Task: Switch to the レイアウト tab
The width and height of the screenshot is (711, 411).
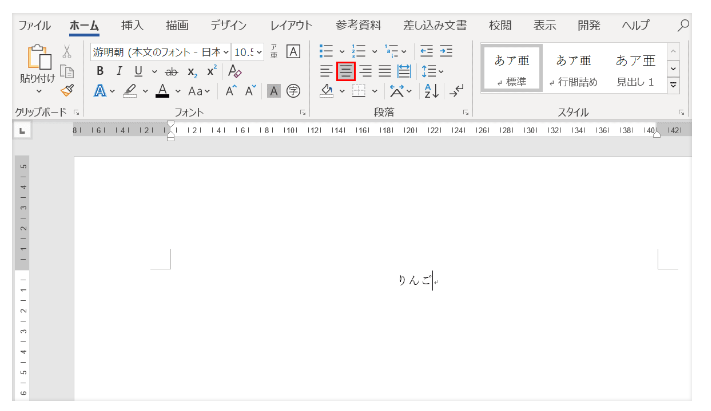Action: (x=291, y=24)
